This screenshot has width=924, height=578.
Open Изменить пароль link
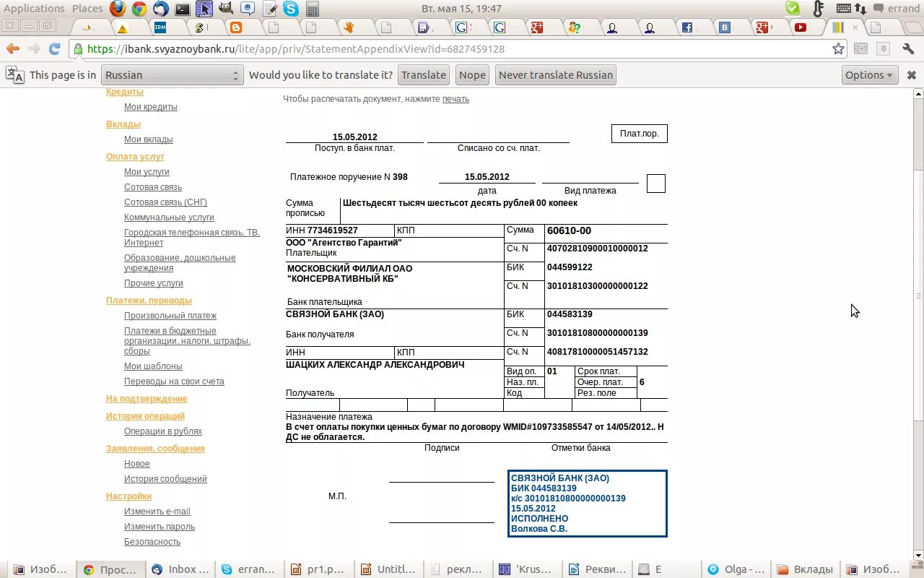pyautogui.click(x=160, y=527)
